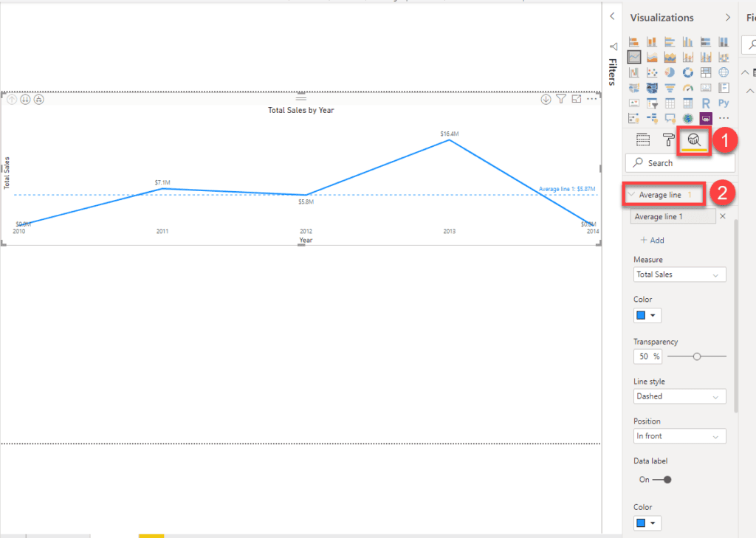Select the clustered column chart visual
Image resolution: width=756 pixels, height=538 pixels.
click(687, 42)
